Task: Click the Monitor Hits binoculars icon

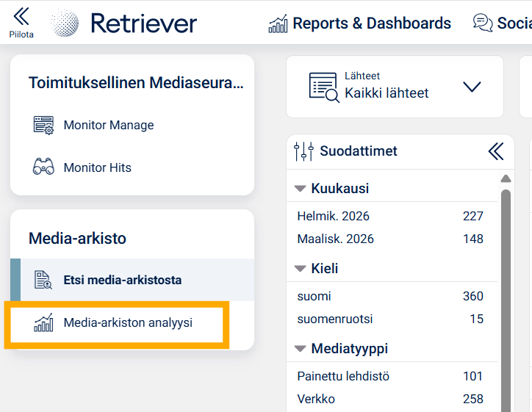Action: tap(43, 167)
